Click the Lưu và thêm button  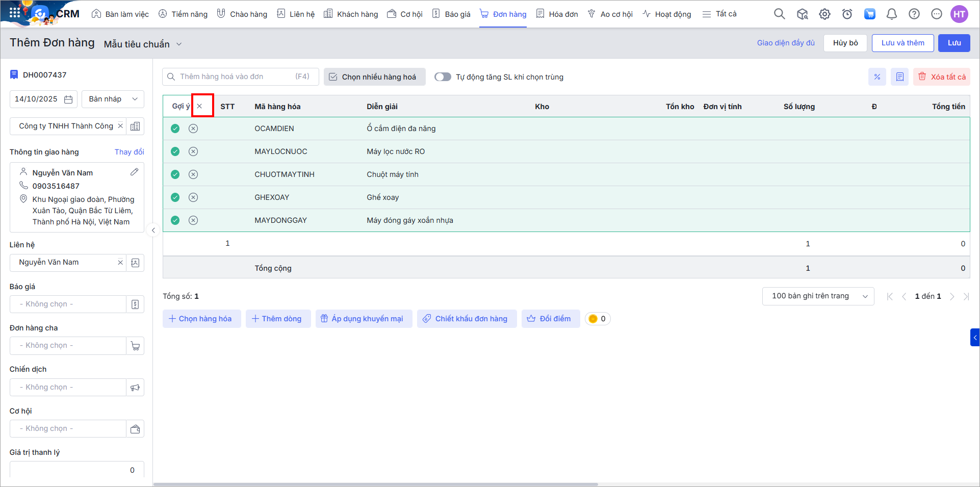click(902, 43)
